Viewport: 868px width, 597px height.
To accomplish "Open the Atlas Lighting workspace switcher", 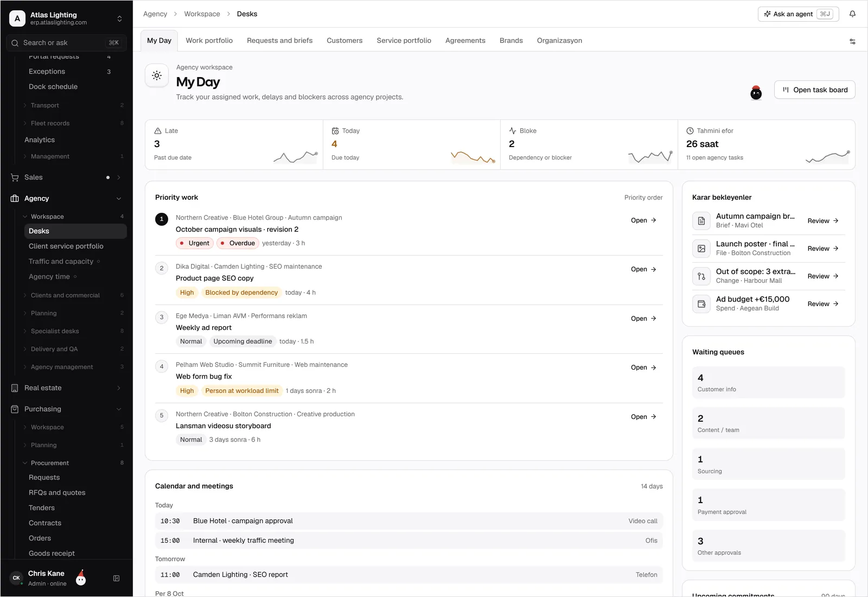I will pyautogui.click(x=66, y=18).
